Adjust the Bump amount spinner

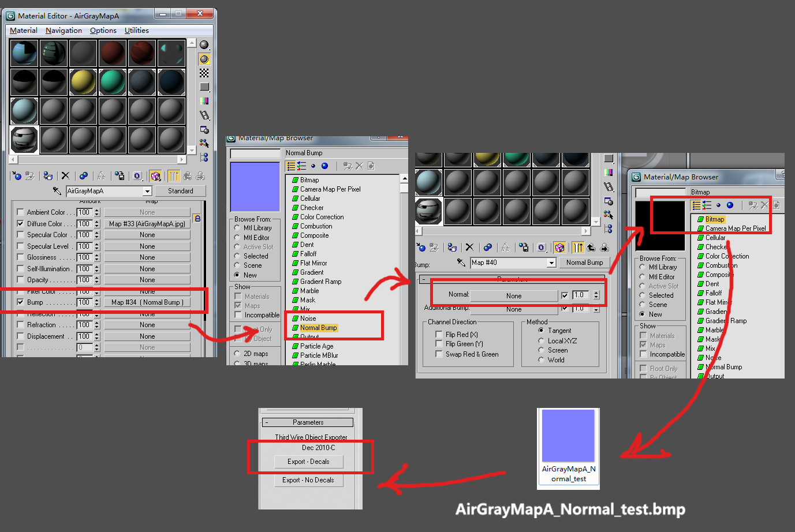tap(97, 302)
